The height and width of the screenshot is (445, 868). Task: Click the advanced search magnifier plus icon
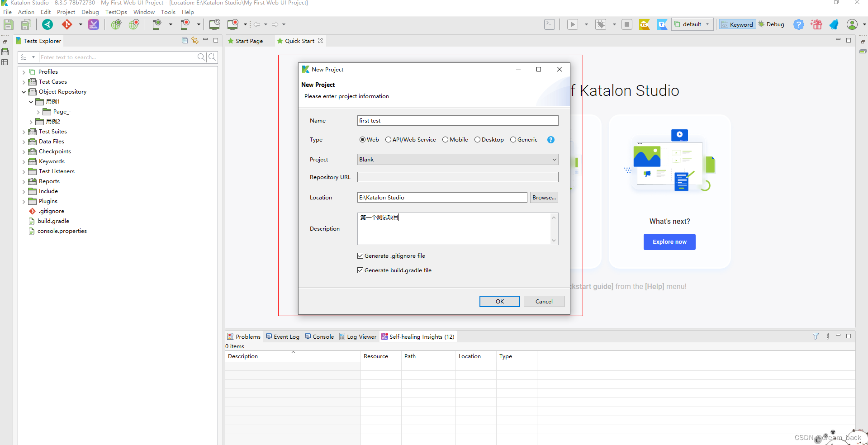click(212, 57)
